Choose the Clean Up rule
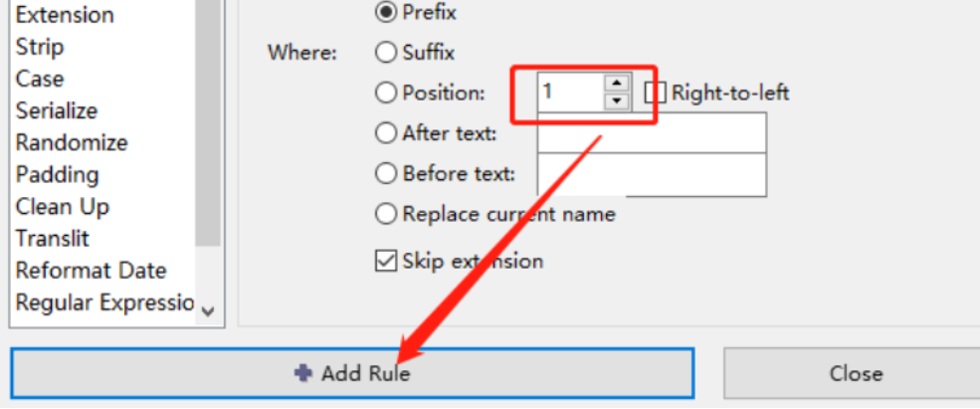The width and height of the screenshot is (980, 409). [63, 207]
